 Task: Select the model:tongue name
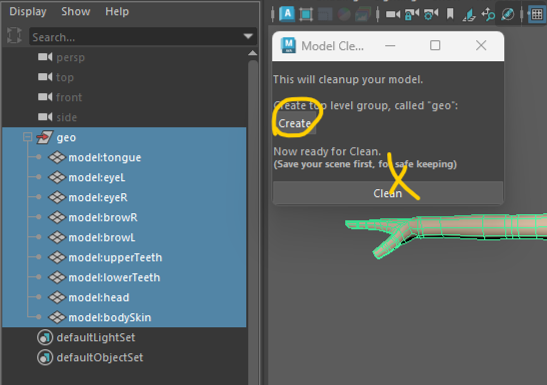coord(105,158)
